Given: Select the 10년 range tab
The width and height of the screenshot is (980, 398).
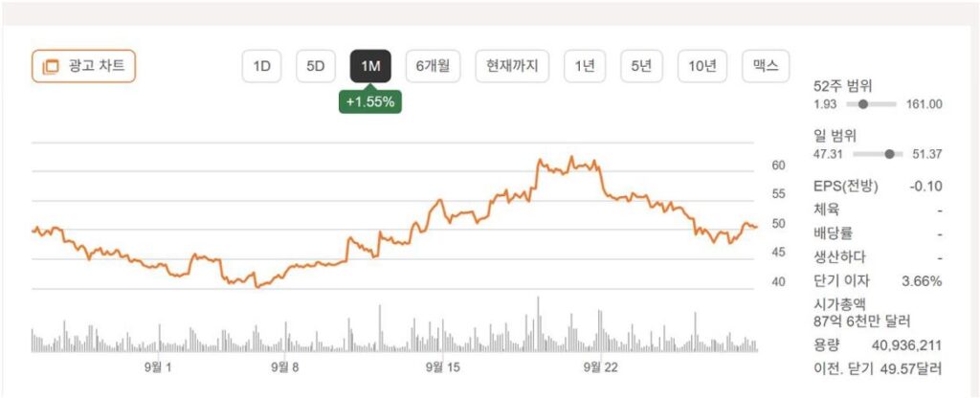Looking at the screenshot, I should pyautogui.click(x=702, y=66).
